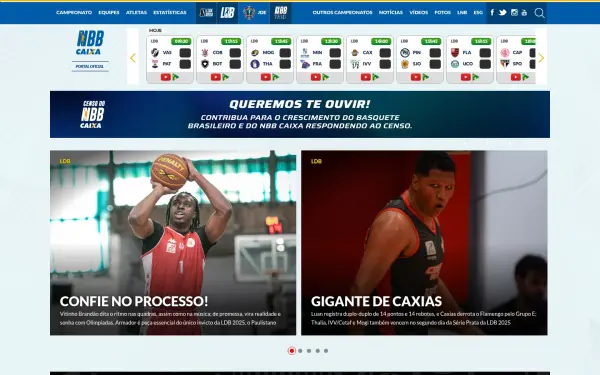The width and height of the screenshot is (600, 375).
Task: Watch CAX vs IVV on YouTube
Action: point(365,77)
